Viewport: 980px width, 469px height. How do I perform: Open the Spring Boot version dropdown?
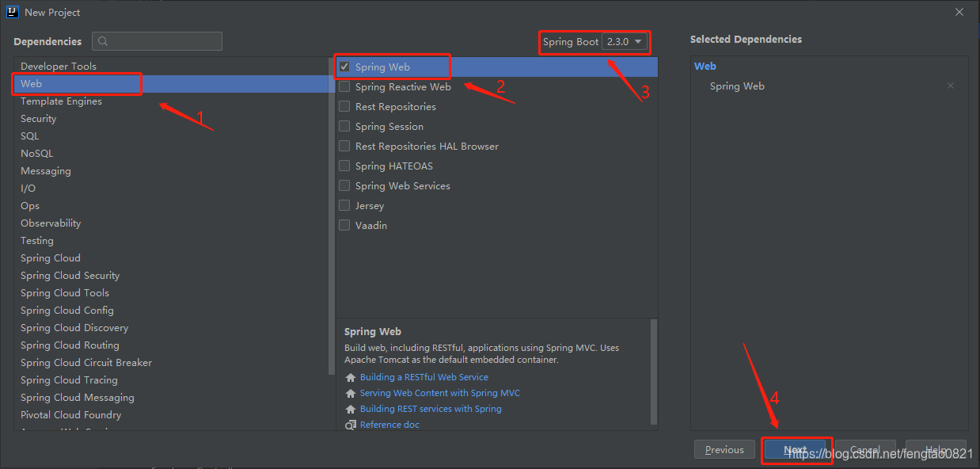(x=625, y=42)
